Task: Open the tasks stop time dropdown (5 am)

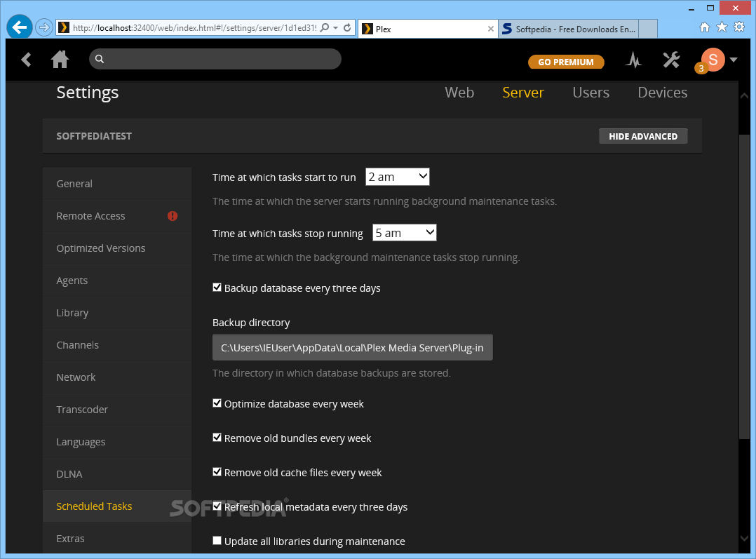Action: (x=405, y=233)
